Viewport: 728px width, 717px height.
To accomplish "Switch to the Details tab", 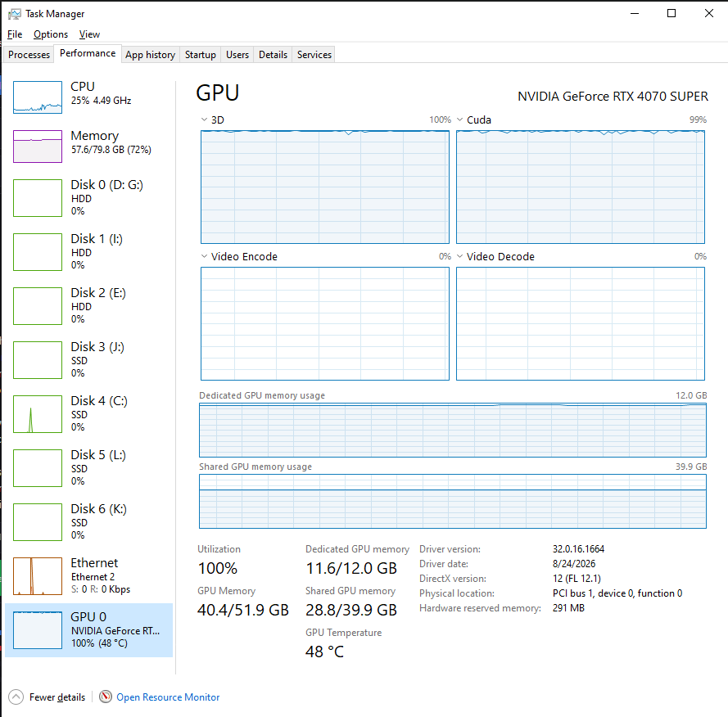I will 273,55.
